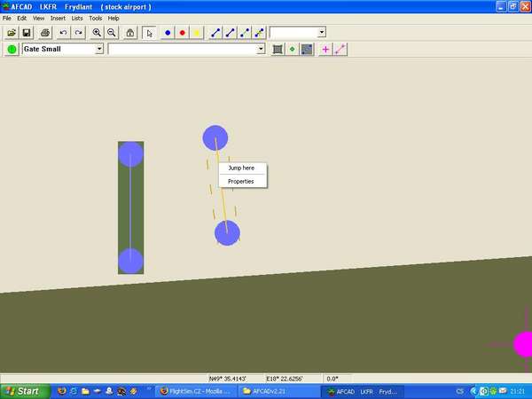Select the pointer arrow tool
Image resolution: width=532 pixels, height=399 pixels.
[x=149, y=33]
